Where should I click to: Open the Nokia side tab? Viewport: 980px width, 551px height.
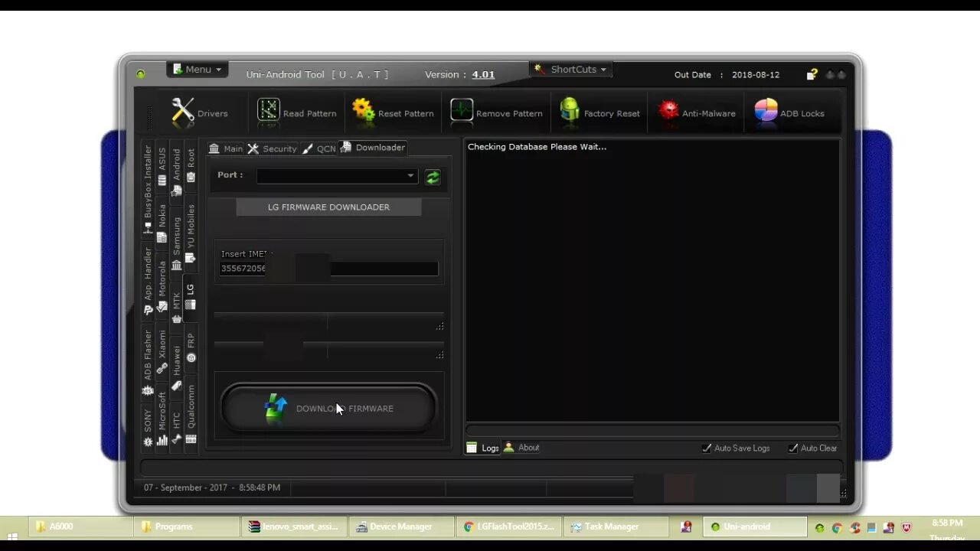(162, 223)
